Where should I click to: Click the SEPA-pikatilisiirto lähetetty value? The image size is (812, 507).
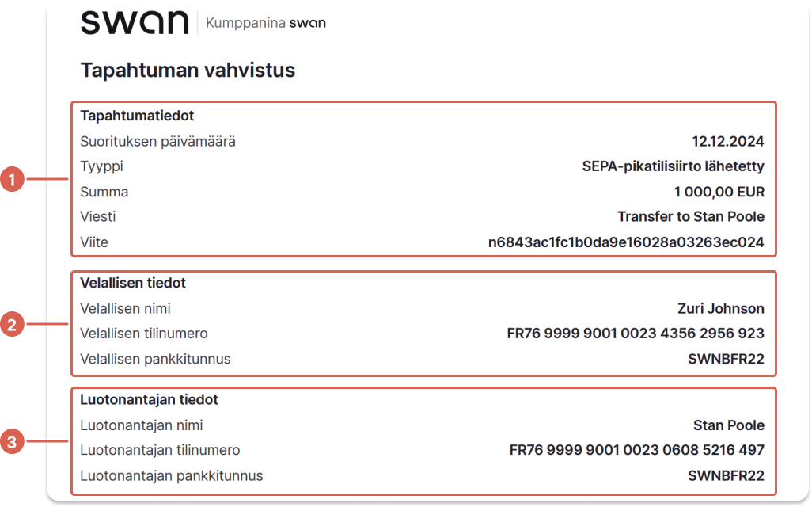pyautogui.click(x=673, y=166)
